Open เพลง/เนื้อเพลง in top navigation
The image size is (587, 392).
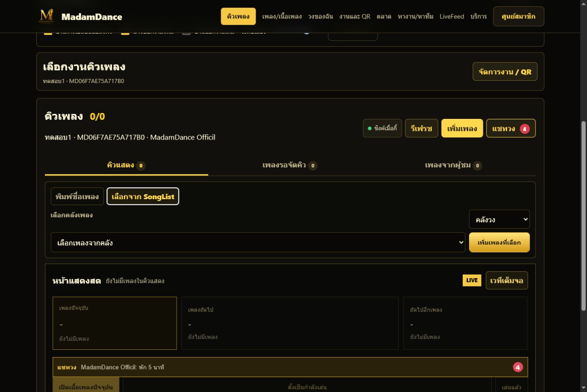(x=282, y=17)
